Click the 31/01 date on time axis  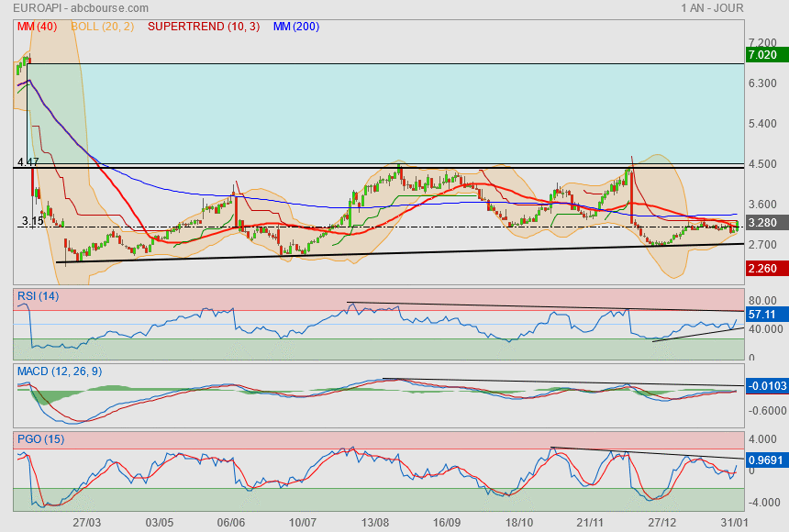click(x=734, y=522)
